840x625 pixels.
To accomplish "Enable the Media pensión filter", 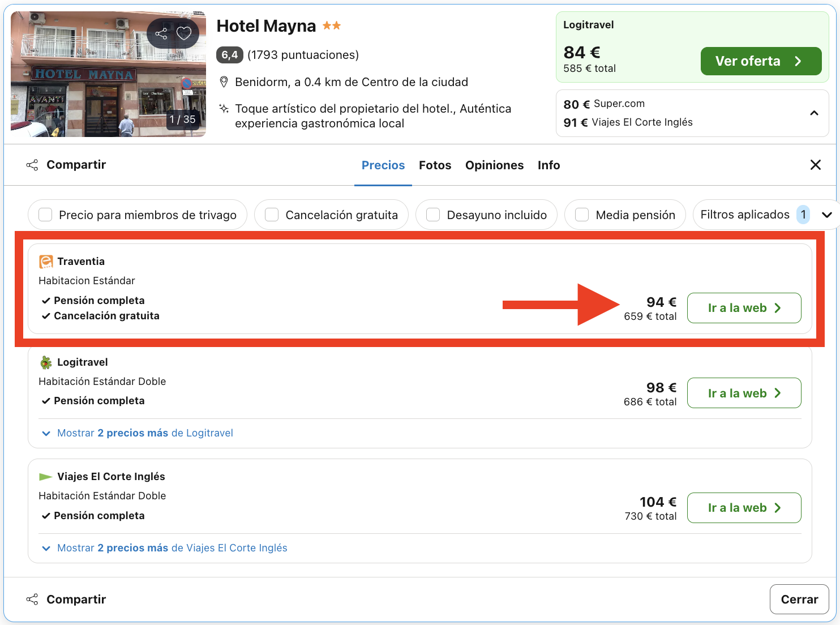I will tap(582, 215).
